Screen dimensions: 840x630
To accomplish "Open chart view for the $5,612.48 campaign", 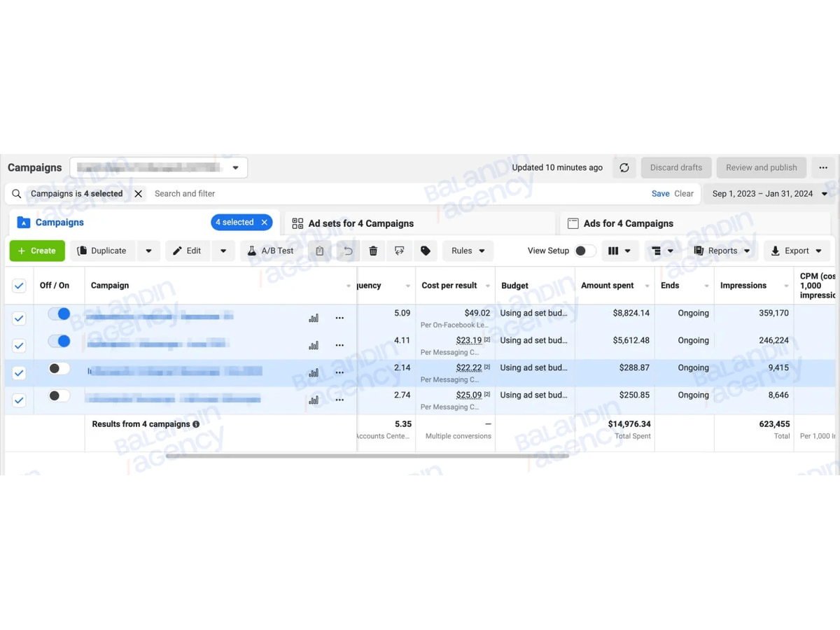I will tap(314, 345).
